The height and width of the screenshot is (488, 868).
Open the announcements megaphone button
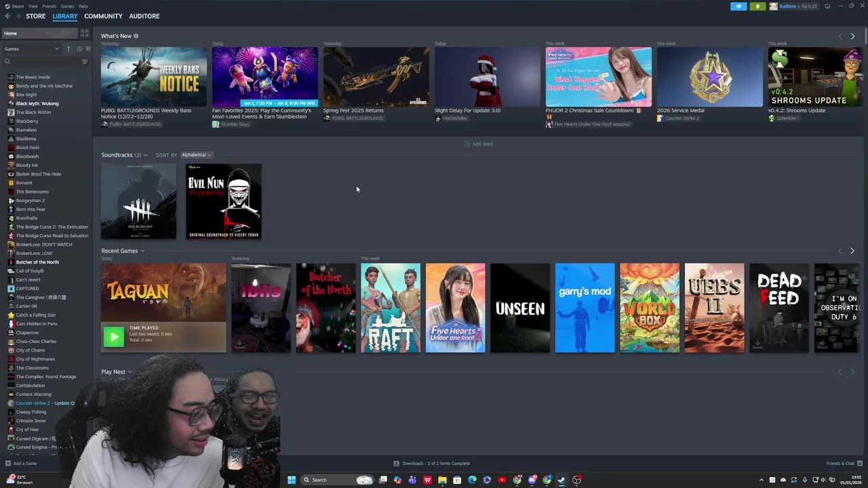pos(738,6)
